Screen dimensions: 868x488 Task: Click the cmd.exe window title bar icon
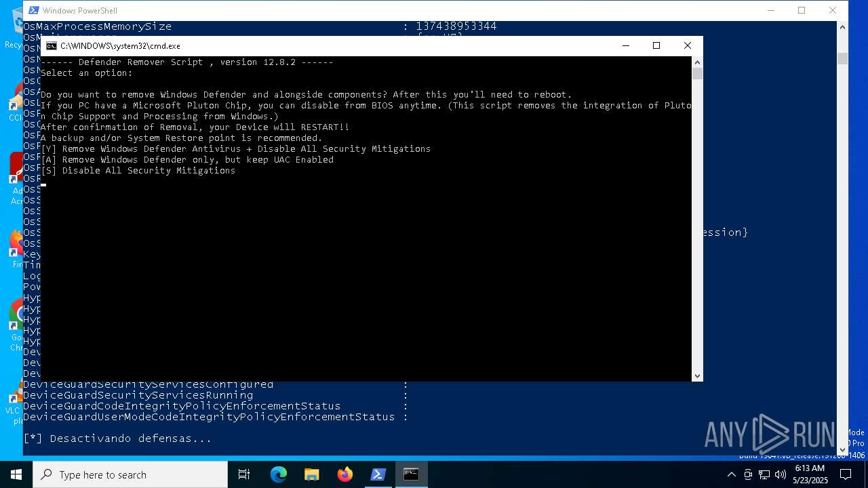click(x=52, y=46)
